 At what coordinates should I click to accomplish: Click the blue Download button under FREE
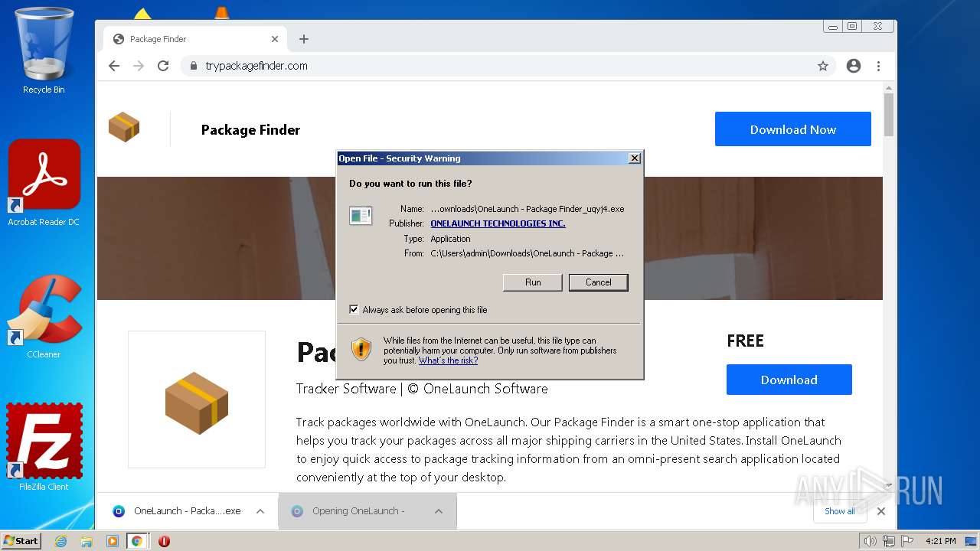pyautogui.click(x=789, y=380)
